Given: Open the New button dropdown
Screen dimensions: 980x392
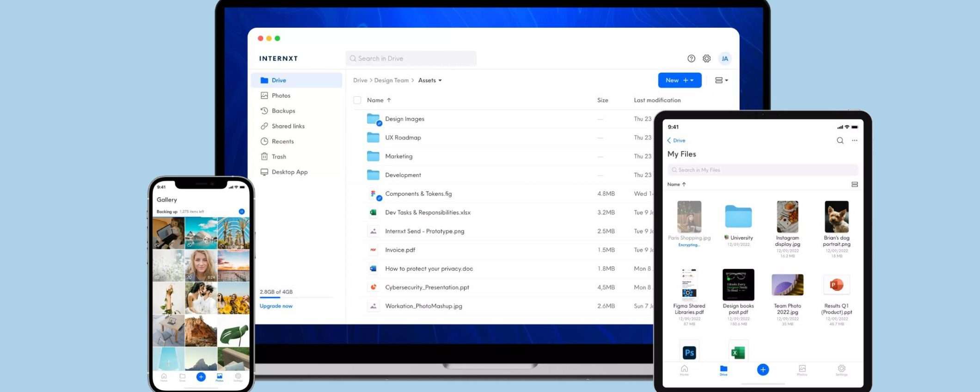Looking at the screenshot, I should 680,80.
